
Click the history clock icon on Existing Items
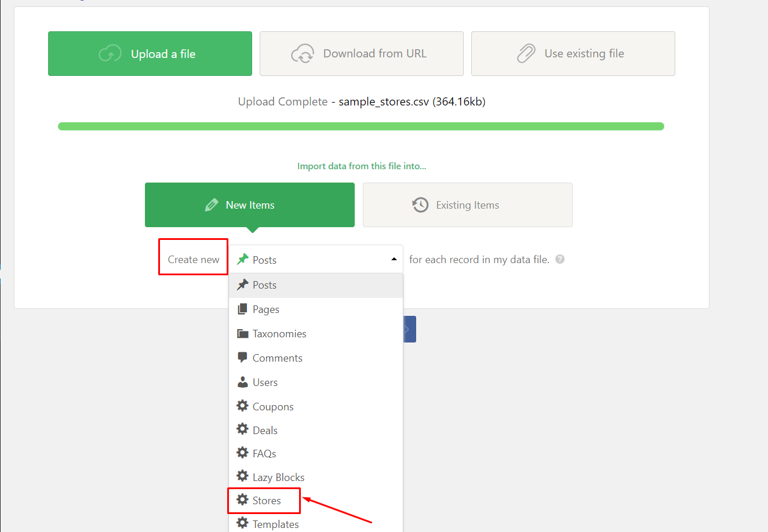(x=420, y=205)
